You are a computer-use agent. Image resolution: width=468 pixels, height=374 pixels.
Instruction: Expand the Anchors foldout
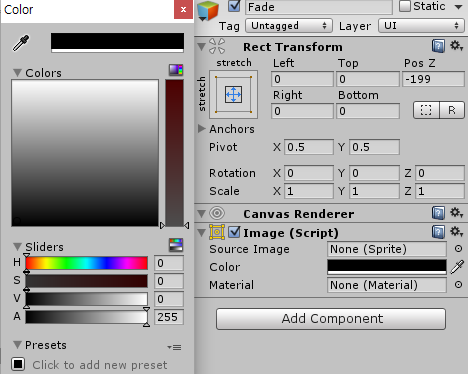[x=201, y=129]
